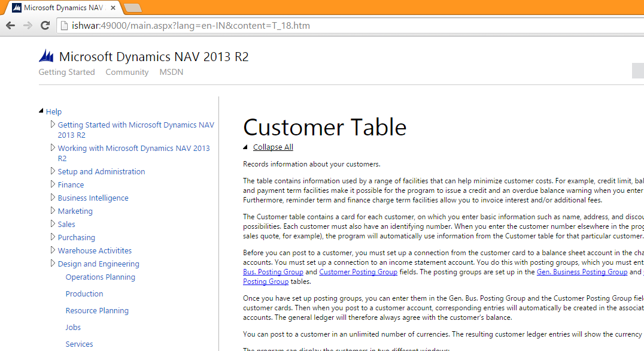Open the Finance topic
The image size is (644, 351).
pyautogui.click(x=71, y=185)
